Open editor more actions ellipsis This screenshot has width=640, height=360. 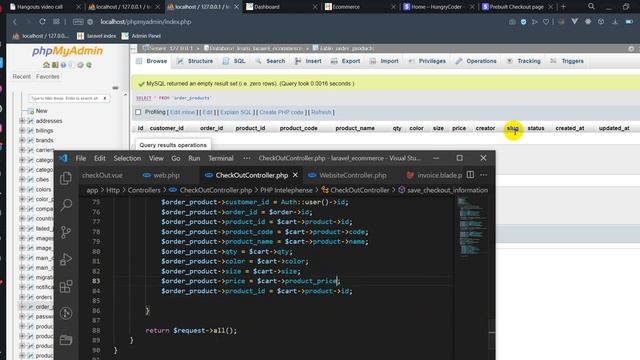coord(484,175)
